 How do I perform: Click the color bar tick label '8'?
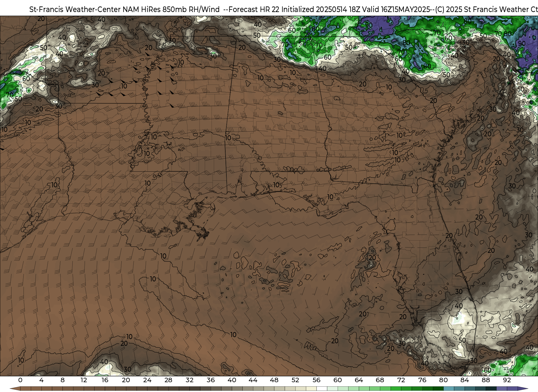(x=62, y=380)
